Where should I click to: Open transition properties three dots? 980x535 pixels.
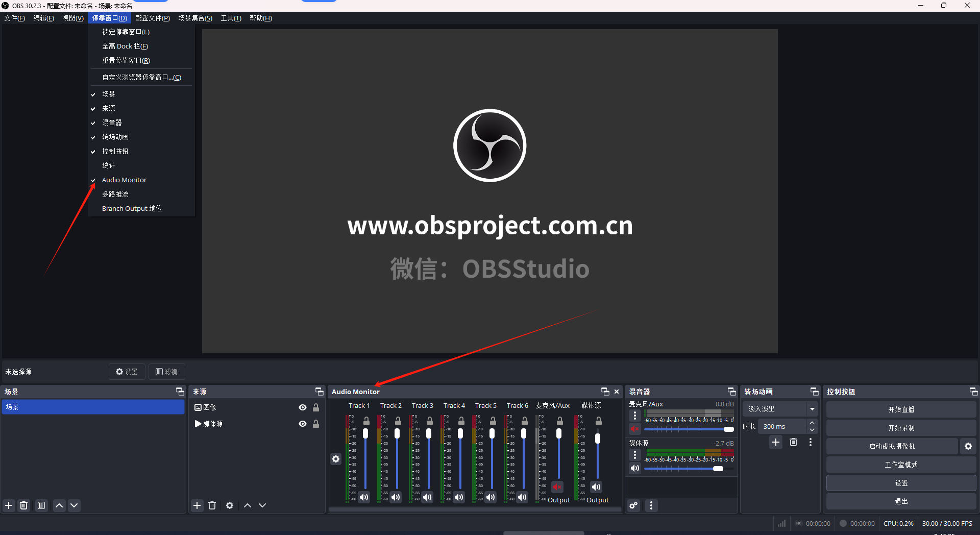pyautogui.click(x=811, y=442)
